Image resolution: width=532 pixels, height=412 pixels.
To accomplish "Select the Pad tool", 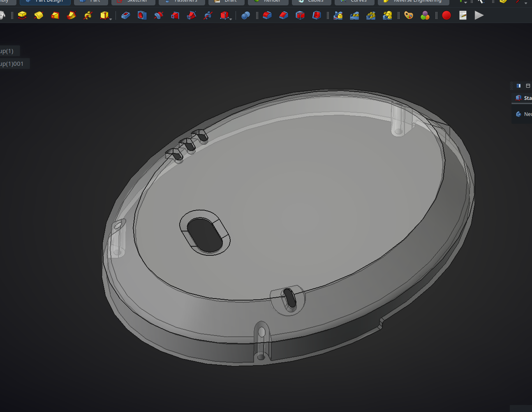I will (22, 16).
